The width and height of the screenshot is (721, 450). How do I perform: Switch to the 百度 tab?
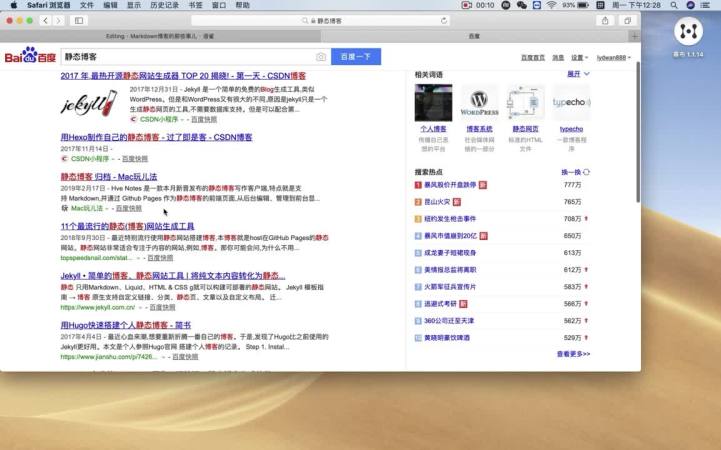coord(475,36)
